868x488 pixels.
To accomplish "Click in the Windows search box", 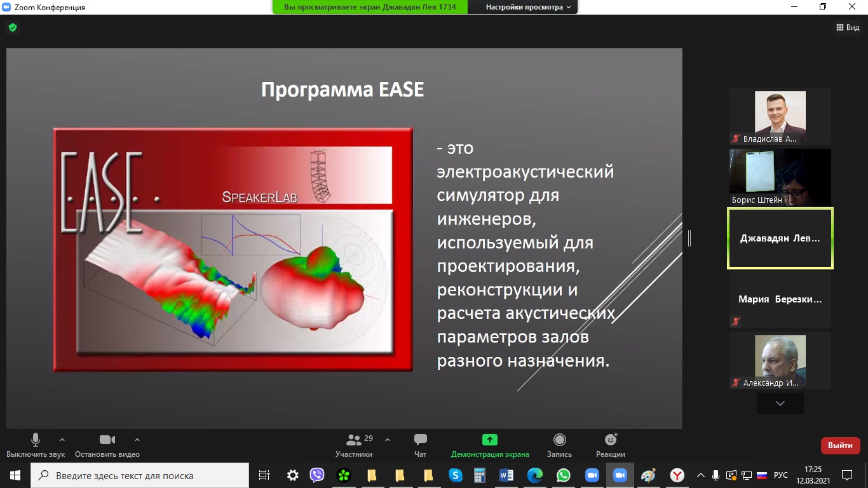I will click(140, 475).
